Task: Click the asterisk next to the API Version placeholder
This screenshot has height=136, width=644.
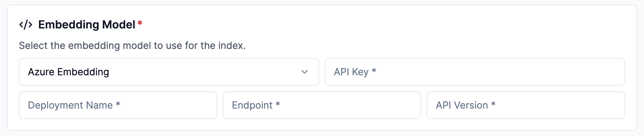Action: (493, 104)
